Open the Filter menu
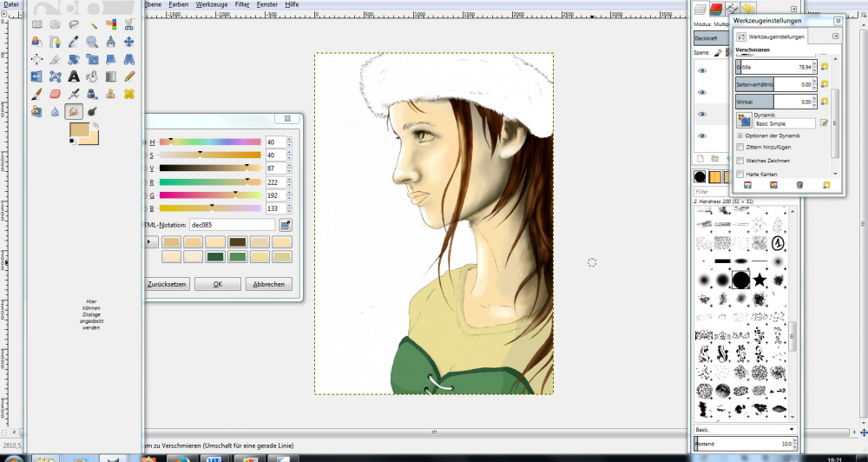Image resolution: width=868 pixels, height=462 pixels. [x=242, y=3]
